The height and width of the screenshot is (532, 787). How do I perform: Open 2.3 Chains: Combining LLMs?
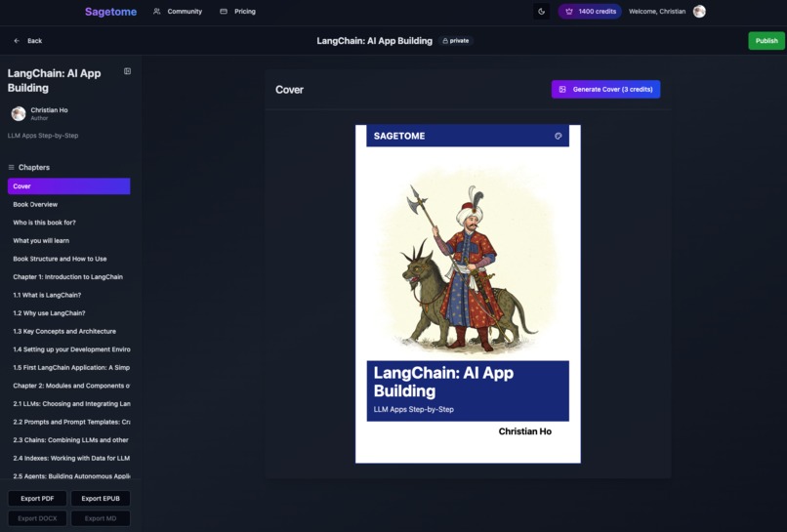(x=68, y=440)
